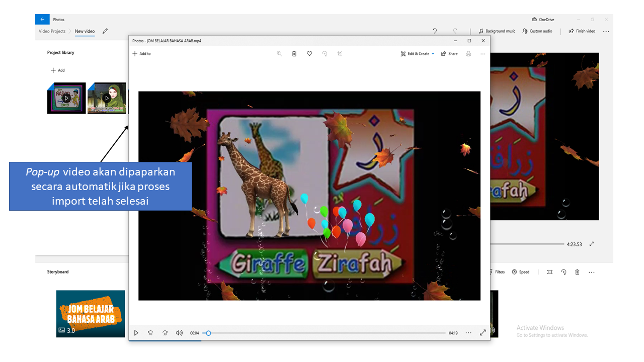
Task: Redo action in video editor
Action: [x=455, y=31]
